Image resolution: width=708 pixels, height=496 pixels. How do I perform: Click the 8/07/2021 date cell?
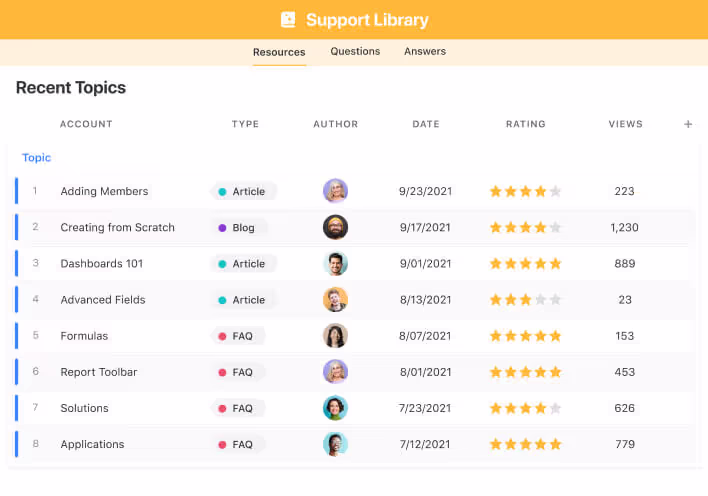(x=425, y=336)
